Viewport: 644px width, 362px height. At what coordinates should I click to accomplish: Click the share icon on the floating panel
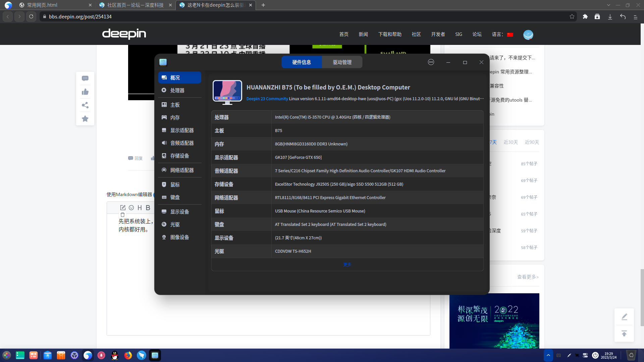(85, 105)
